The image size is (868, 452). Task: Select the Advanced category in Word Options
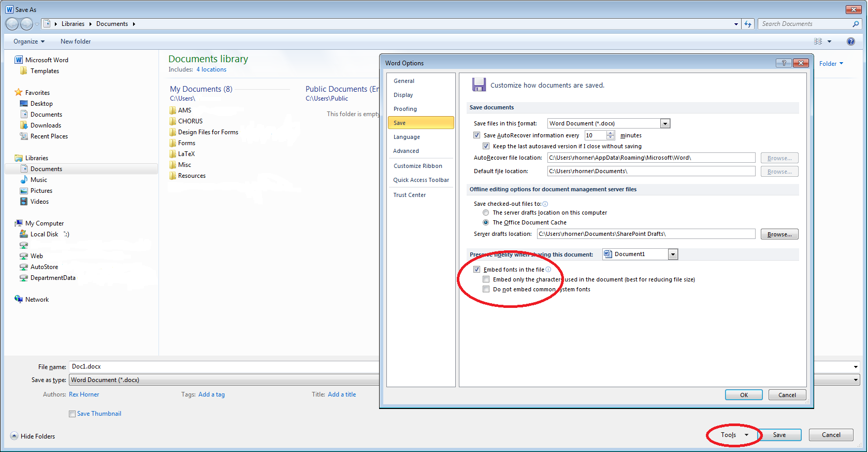(421, 151)
